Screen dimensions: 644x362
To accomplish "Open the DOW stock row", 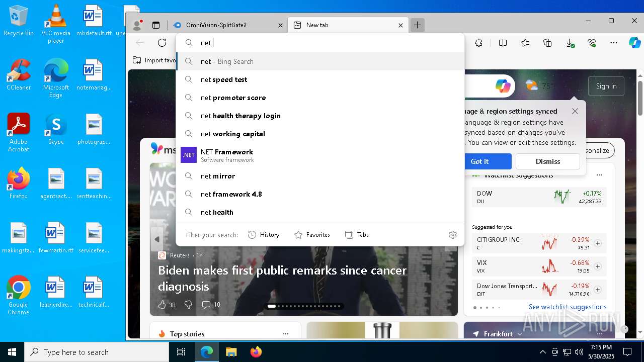I will click(x=539, y=197).
